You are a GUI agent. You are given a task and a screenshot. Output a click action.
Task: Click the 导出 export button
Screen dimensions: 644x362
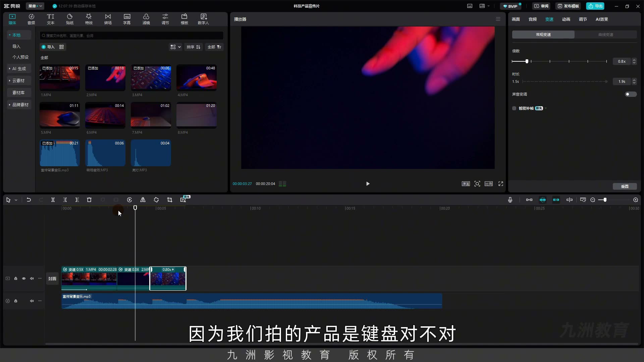click(595, 6)
